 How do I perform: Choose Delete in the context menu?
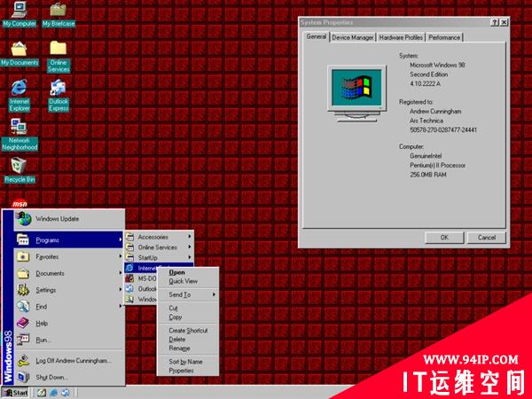coord(188,340)
